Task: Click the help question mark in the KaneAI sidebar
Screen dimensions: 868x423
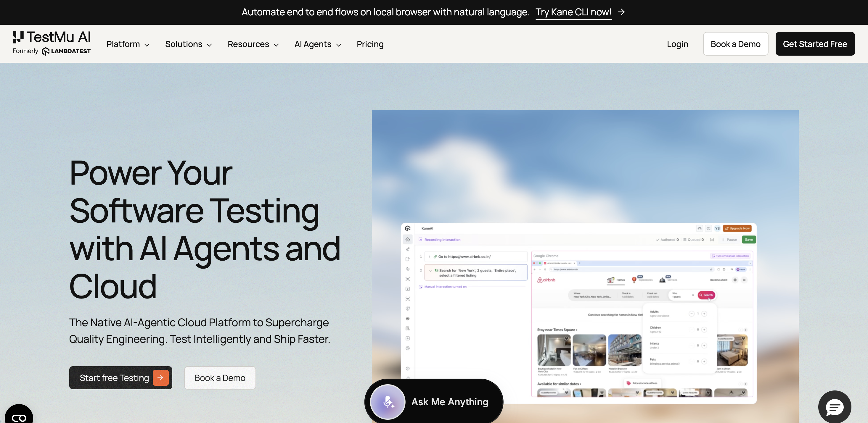Action: point(408,369)
